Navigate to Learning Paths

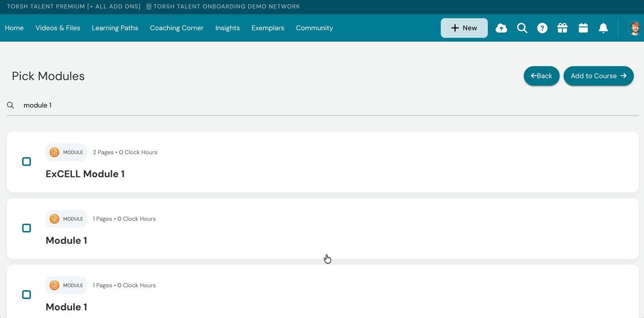(115, 28)
